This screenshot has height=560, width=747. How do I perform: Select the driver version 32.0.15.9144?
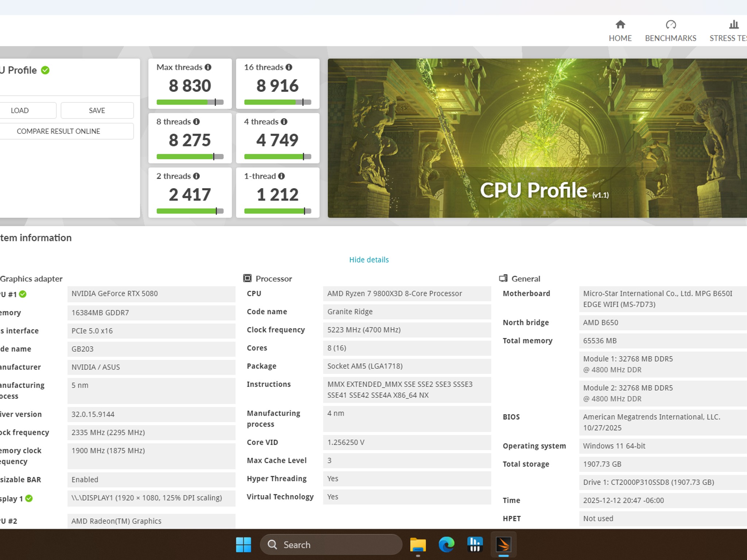151,415
